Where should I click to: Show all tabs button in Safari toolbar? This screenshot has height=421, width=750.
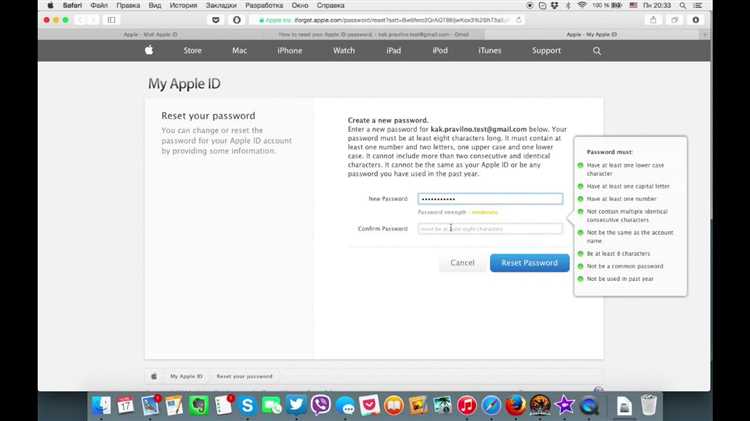pyautogui.click(x=674, y=20)
